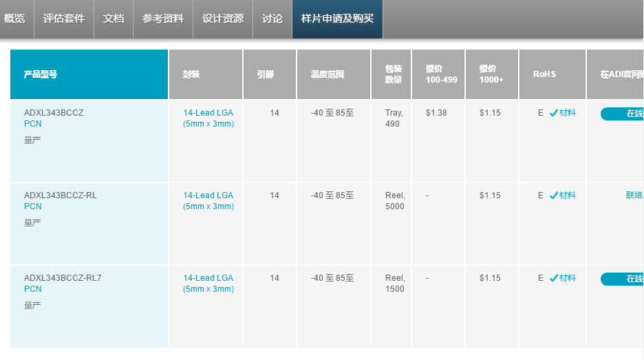This screenshot has width=644, height=360.
Task: Select the 样片申请及购买 tab
Action: 337,19
